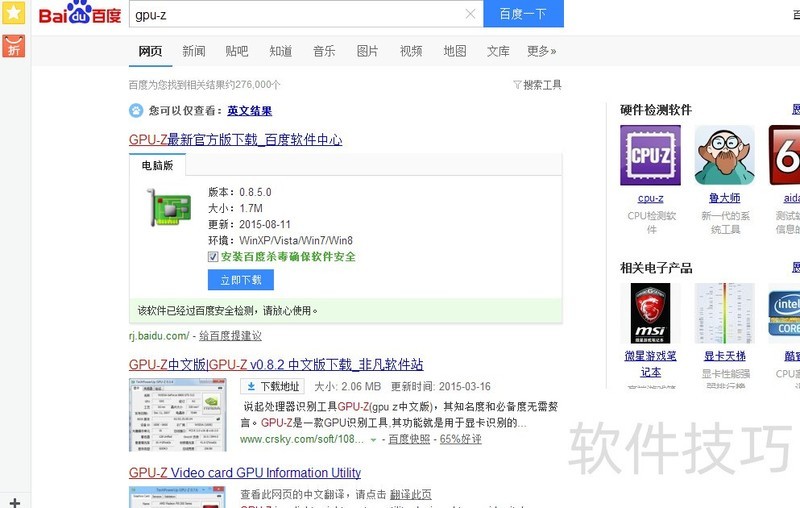Image resolution: width=800 pixels, height=508 pixels.
Task: Click the 给百度提建议 link
Action: [x=230, y=336]
